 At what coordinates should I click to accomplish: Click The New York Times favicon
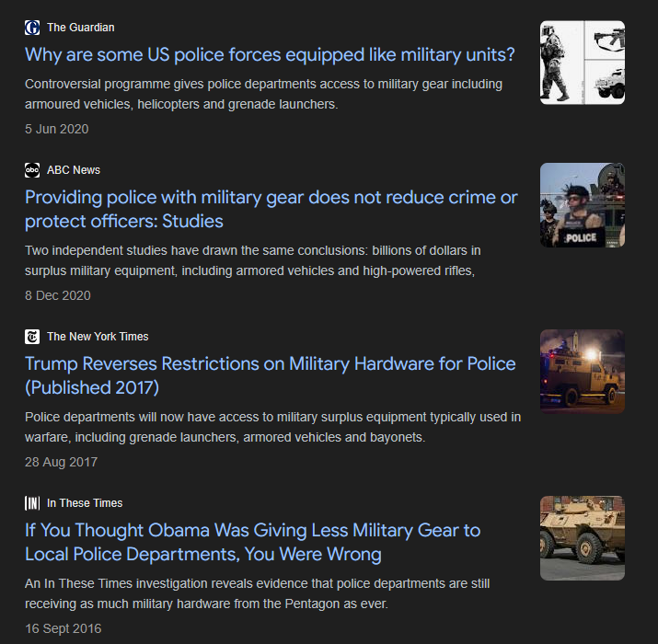click(x=32, y=337)
